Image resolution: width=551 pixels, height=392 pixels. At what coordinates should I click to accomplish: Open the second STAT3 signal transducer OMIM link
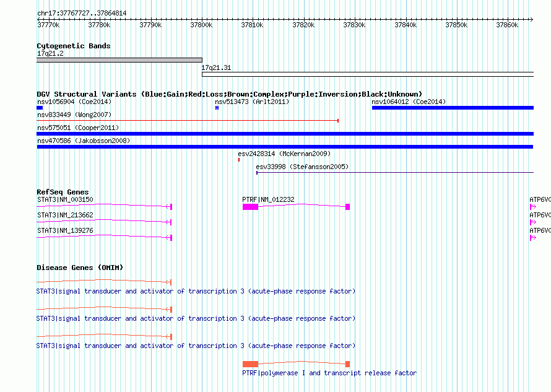click(196, 318)
